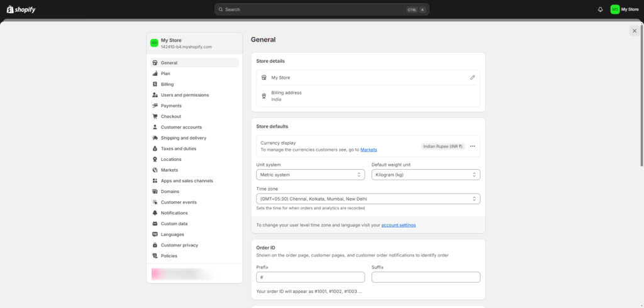Click the Users and permissions icon
The height and width of the screenshot is (308, 644).
[155, 95]
